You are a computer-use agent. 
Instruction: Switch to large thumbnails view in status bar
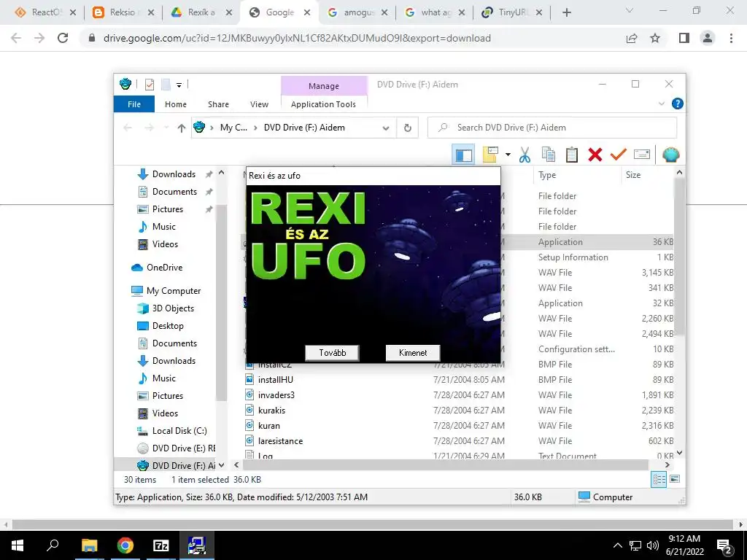point(675,479)
